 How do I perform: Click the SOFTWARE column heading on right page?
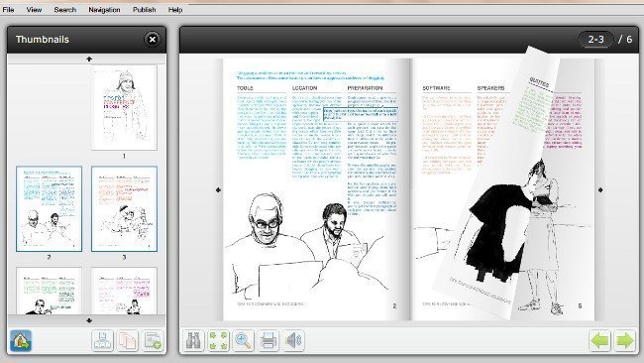pyautogui.click(x=436, y=88)
